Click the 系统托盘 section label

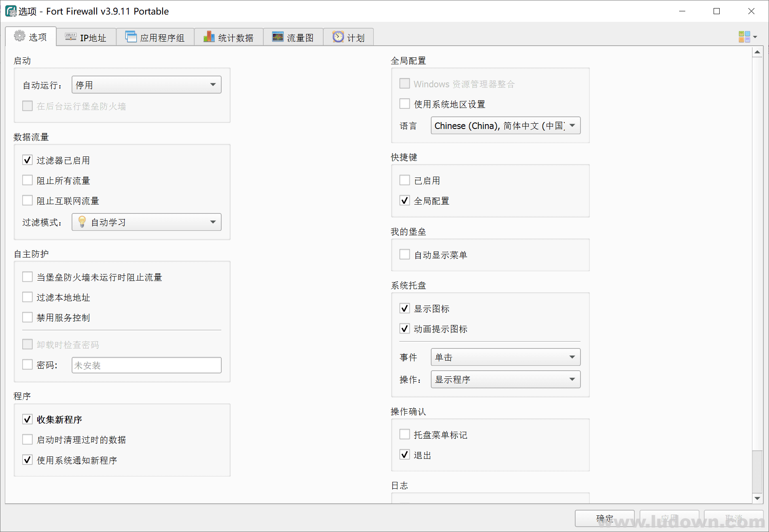pos(408,285)
